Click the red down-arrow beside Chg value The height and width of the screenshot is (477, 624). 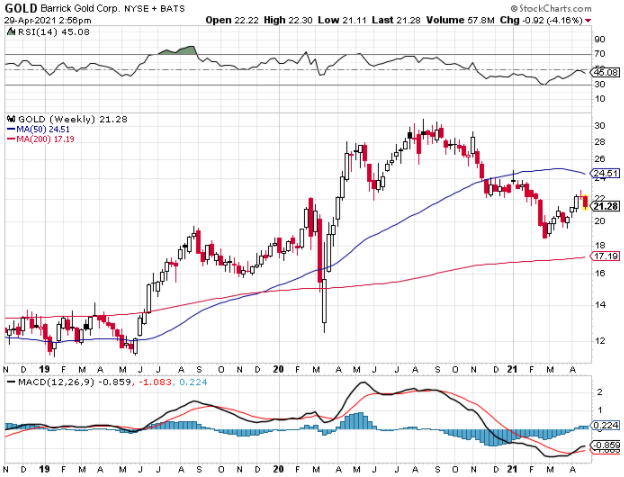pyautogui.click(x=619, y=20)
